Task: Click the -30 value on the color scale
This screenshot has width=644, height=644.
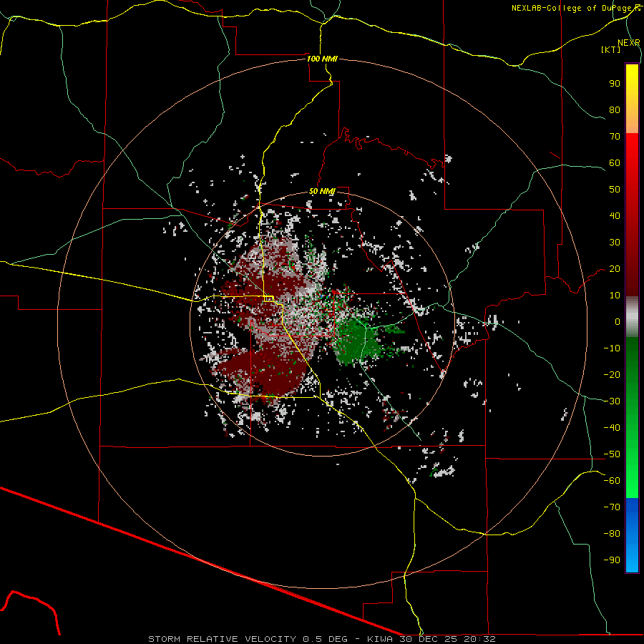Action: tap(612, 401)
